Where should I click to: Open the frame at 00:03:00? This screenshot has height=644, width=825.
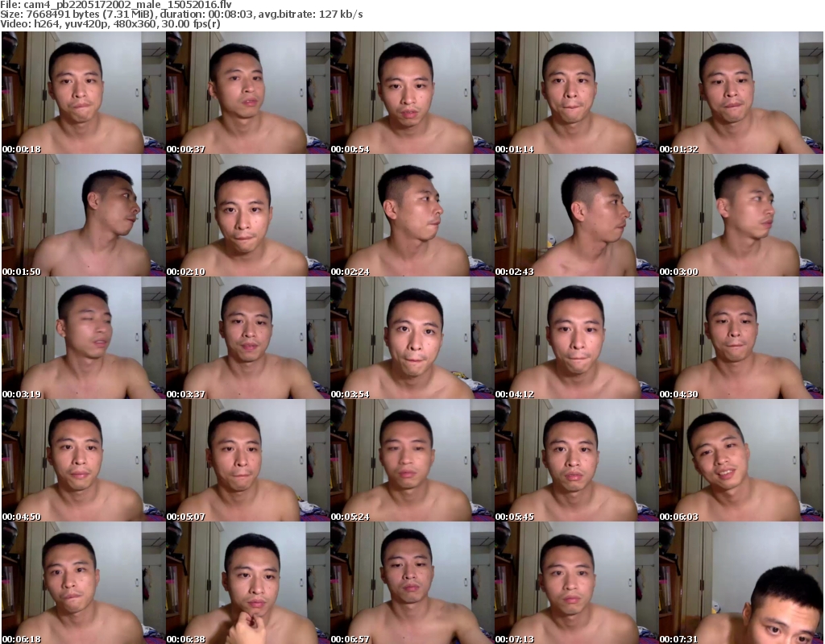(x=741, y=215)
